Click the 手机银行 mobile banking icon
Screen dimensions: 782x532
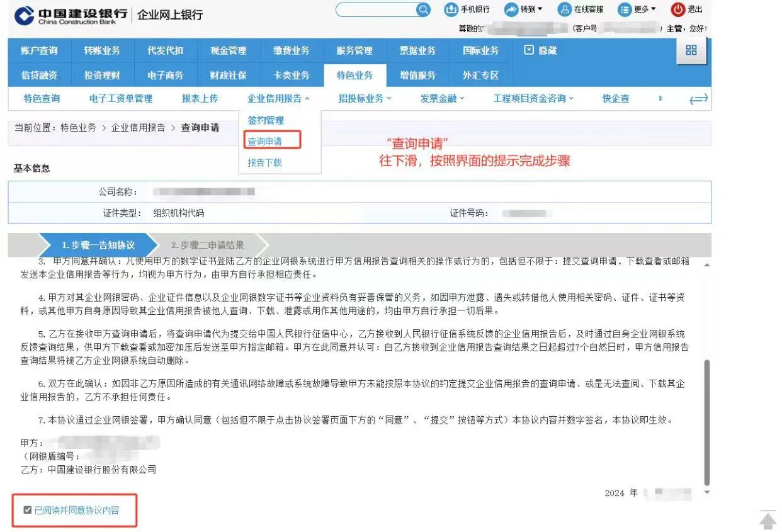point(451,9)
